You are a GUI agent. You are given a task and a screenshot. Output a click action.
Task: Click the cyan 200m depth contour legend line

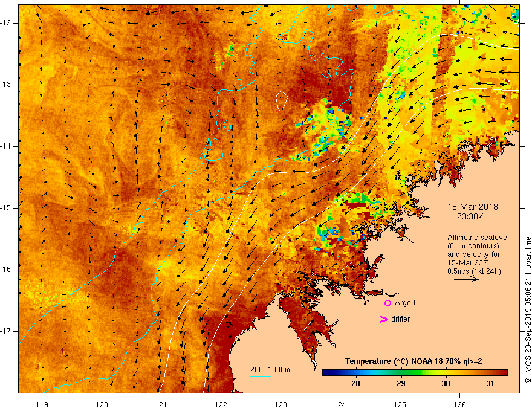pos(260,376)
